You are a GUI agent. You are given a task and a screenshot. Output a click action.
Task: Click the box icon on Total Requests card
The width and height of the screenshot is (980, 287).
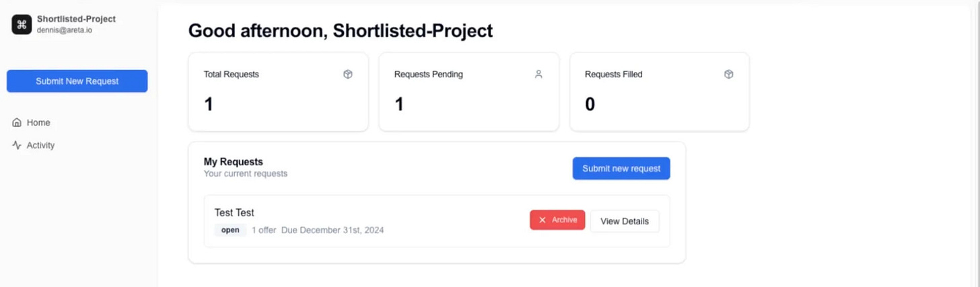pyautogui.click(x=348, y=75)
